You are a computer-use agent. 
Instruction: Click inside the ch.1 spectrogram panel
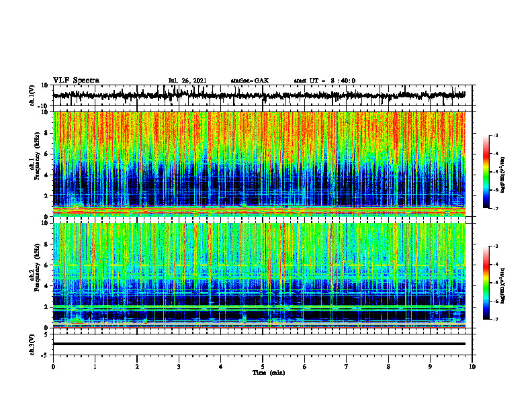(x=259, y=164)
